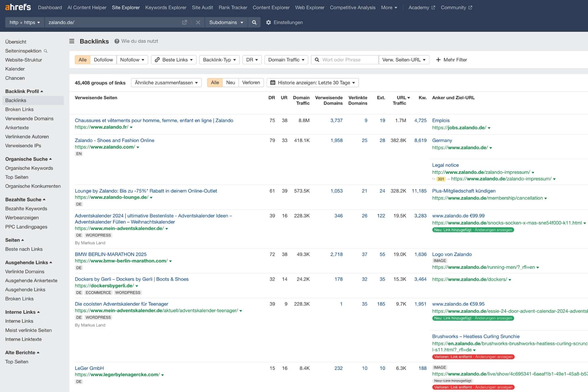This screenshot has width=588, height=392.
Task: Click the plus icon for Mehr Filter
Action: (438, 60)
